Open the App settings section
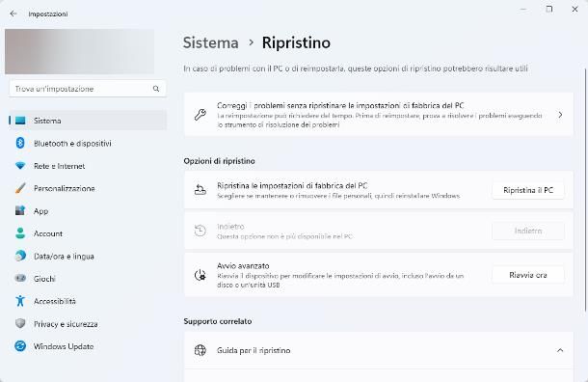Image resolution: width=588 pixels, height=382 pixels. point(88,211)
